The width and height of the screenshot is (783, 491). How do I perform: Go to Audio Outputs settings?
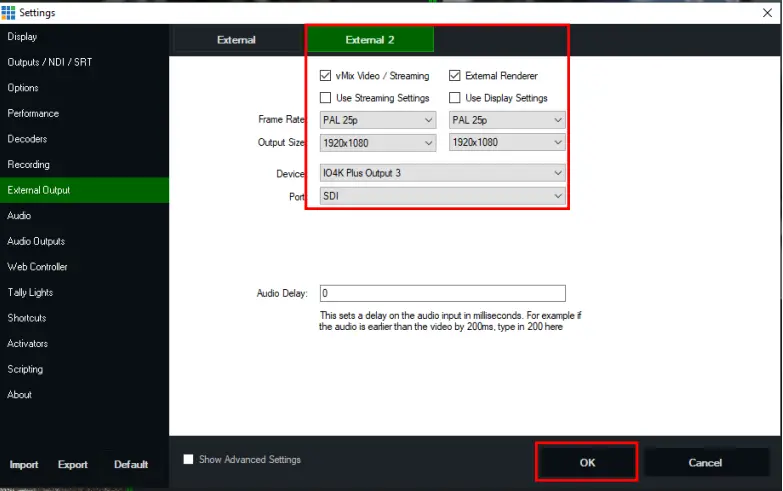click(84, 241)
